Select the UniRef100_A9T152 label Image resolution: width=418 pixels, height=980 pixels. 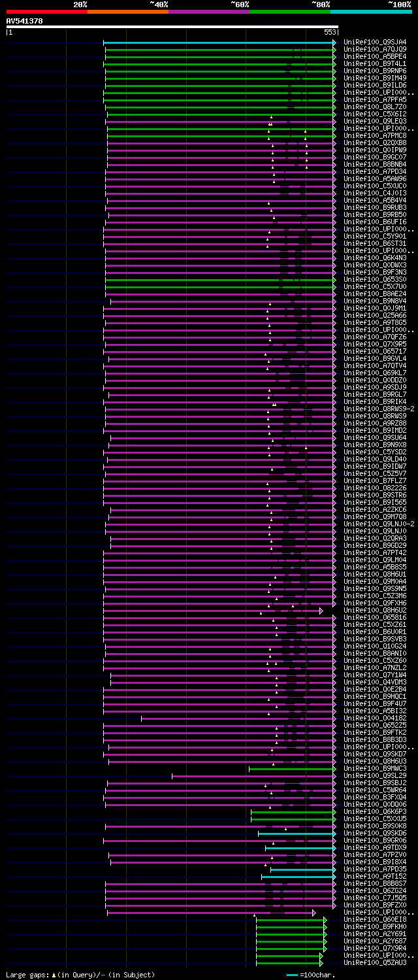pyautogui.click(x=375, y=876)
